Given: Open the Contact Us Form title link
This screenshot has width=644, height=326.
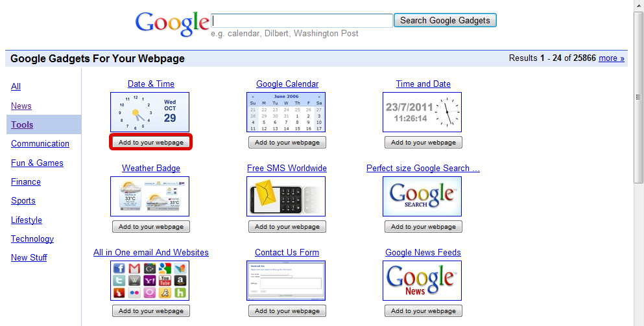Looking at the screenshot, I should 287,253.
